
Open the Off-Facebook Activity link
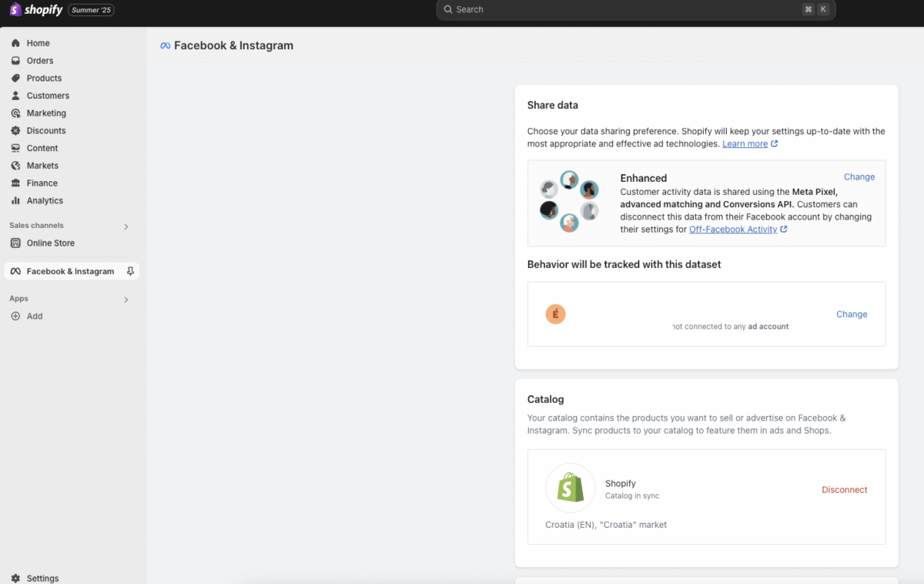733,230
